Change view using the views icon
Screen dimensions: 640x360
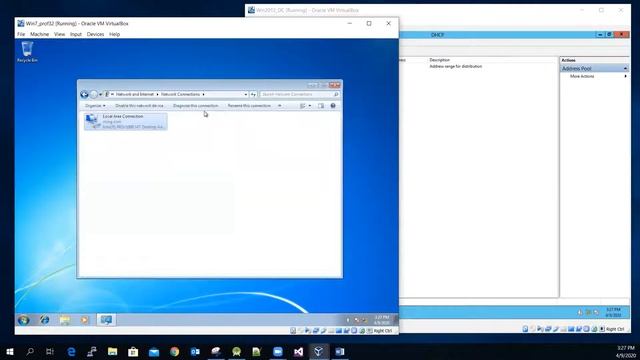[x=303, y=106]
